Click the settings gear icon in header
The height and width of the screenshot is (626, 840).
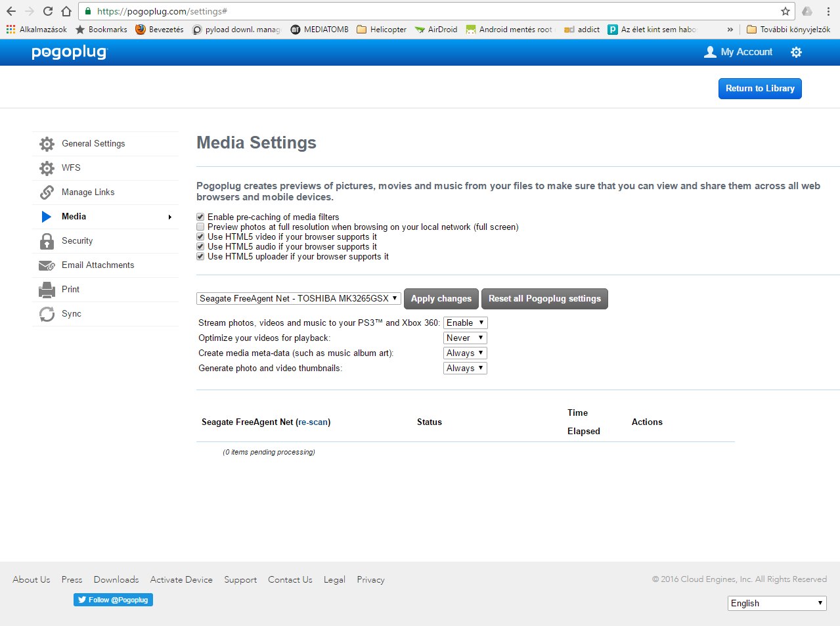(796, 52)
